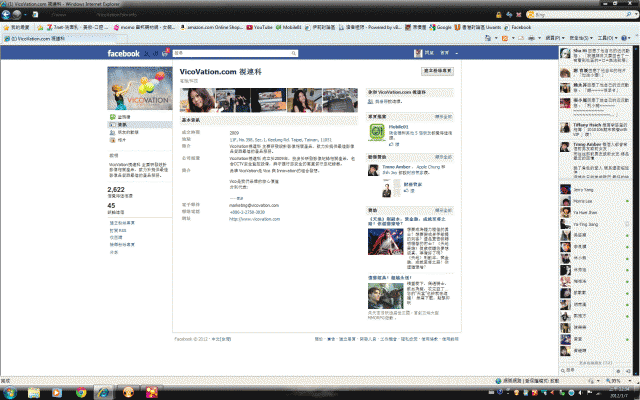Viewport: 640px width, 400px height.
Task: Open the soldier game ad image
Action: coord(386,296)
